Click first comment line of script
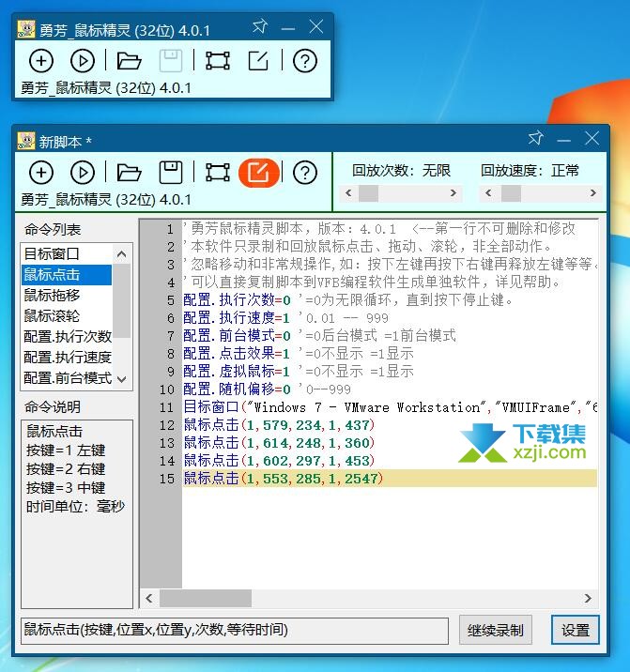Image resolution: width=630 pixels, height=672 pixels. click(379, 229)
